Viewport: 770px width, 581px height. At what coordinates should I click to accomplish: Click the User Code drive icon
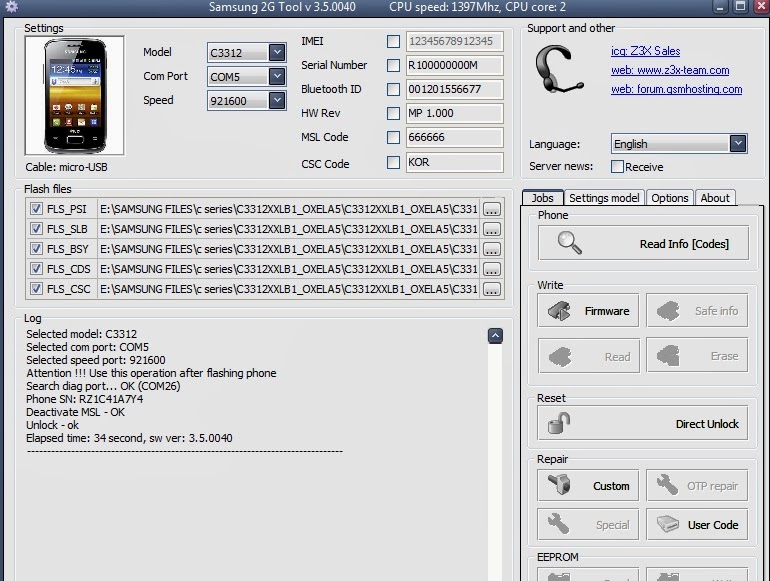point(668,524)
